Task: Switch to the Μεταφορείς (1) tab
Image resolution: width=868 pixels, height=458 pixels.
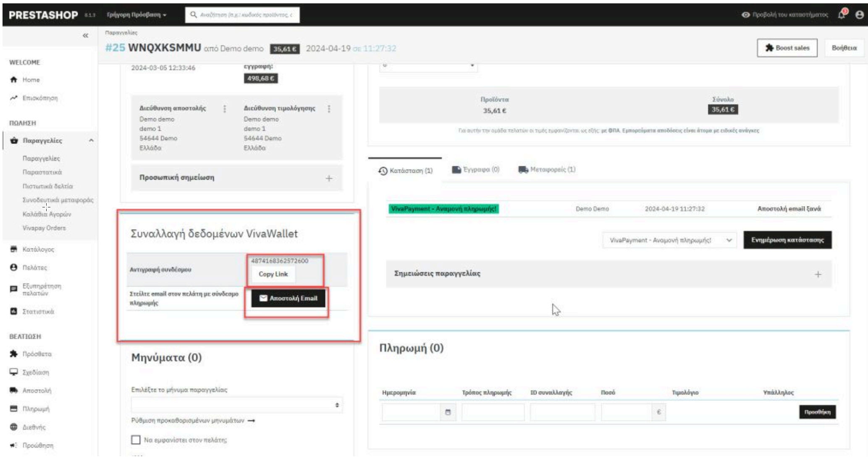Action: [547, 170]
